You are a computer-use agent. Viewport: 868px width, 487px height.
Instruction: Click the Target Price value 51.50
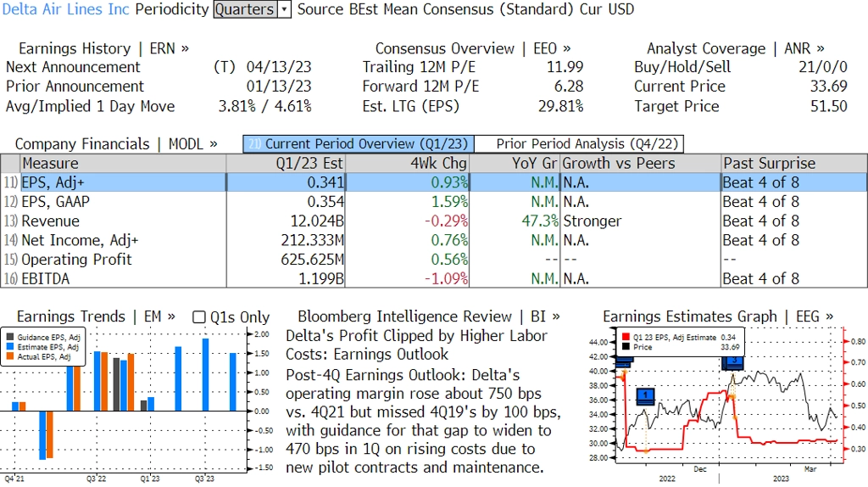(829, 106)
